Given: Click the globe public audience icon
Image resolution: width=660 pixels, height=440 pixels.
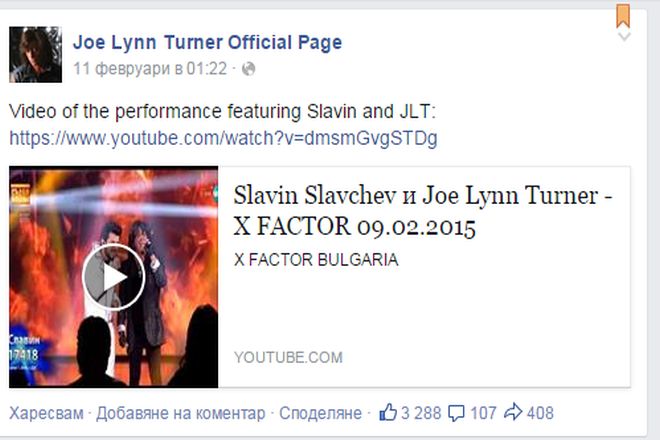Looking at the screenshot, I should [x=248, y=69].
